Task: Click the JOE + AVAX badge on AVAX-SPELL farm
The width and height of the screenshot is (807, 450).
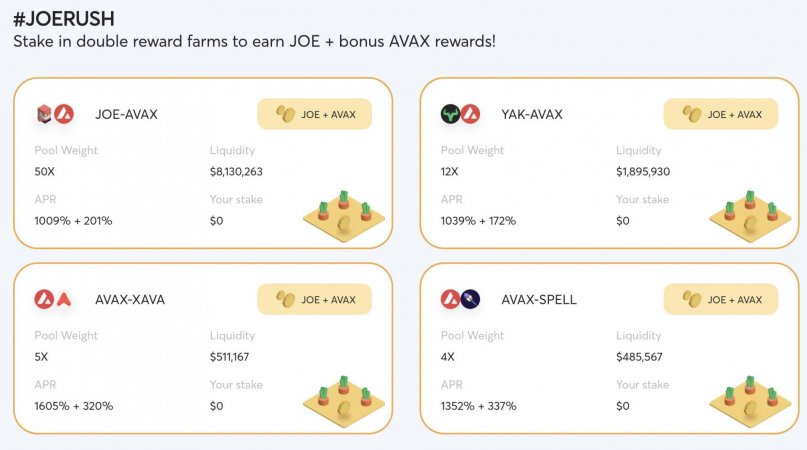Action: [721, 299]
